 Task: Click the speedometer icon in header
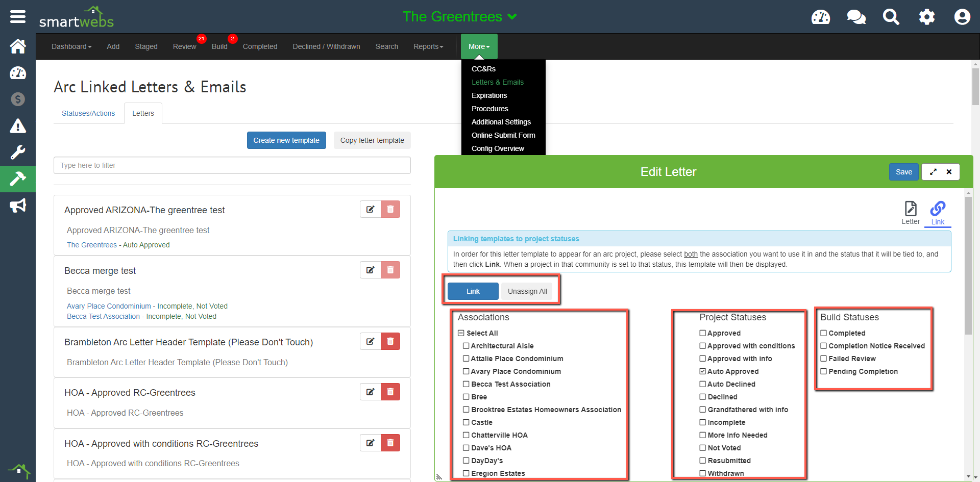tap(821, 17)
